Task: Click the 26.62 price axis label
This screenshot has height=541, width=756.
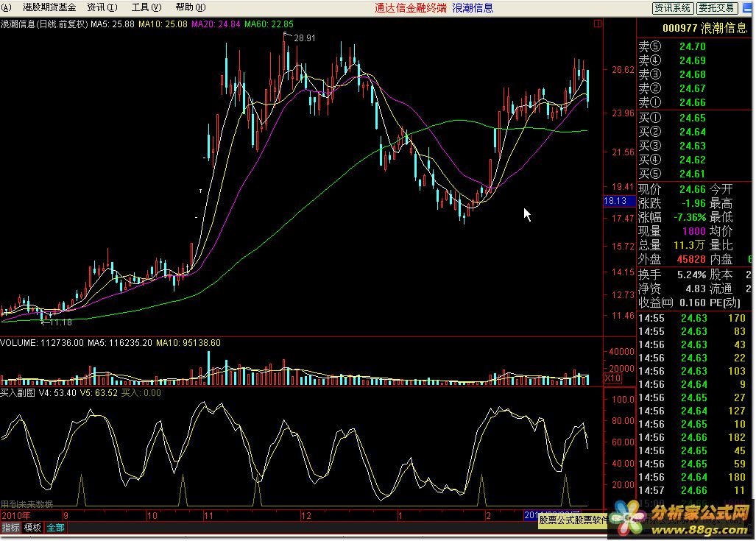Action: point(623,70)
